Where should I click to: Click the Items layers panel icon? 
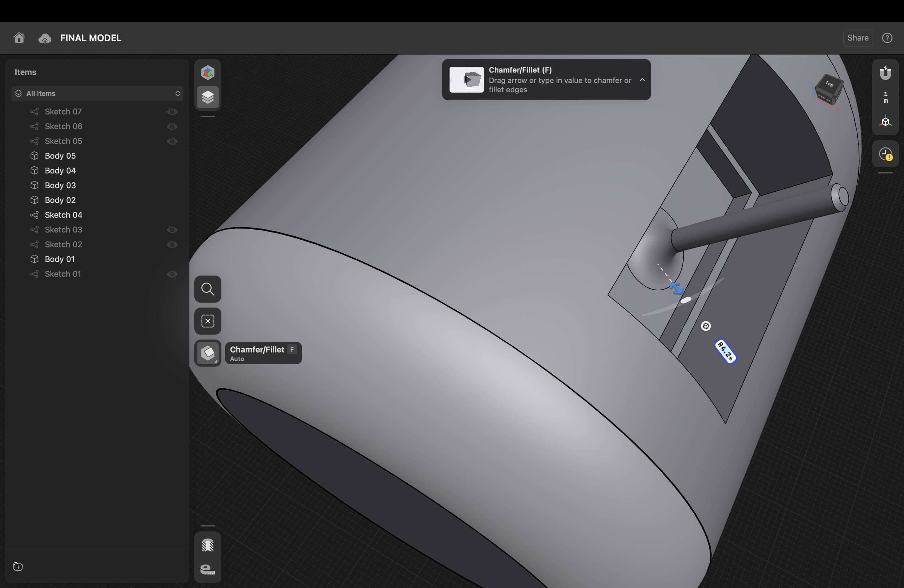pyautogui.click(x=208, y=97)
